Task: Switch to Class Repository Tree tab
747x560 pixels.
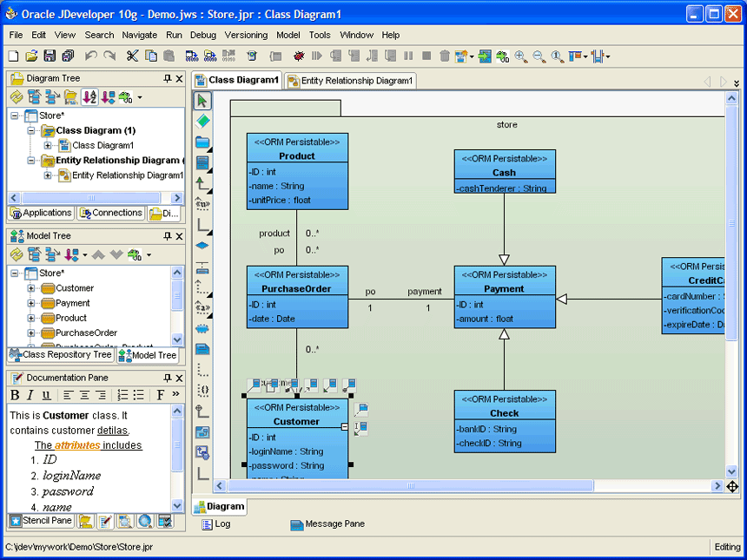Action: (x=61, y=355)
